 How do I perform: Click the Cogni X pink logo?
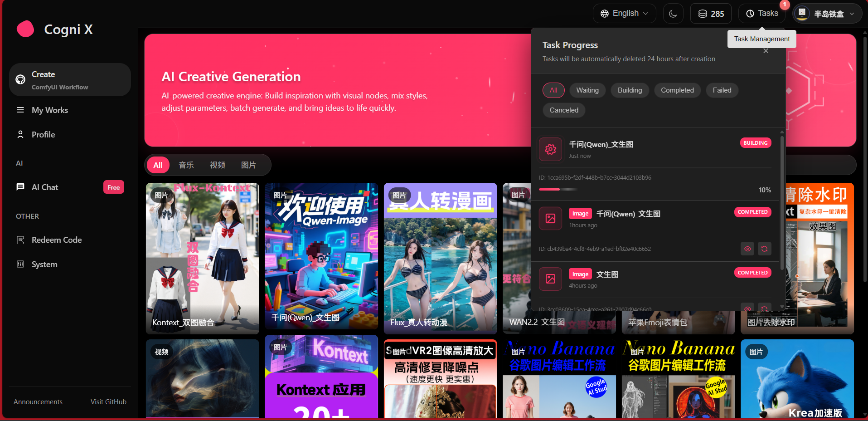[25, 29]
